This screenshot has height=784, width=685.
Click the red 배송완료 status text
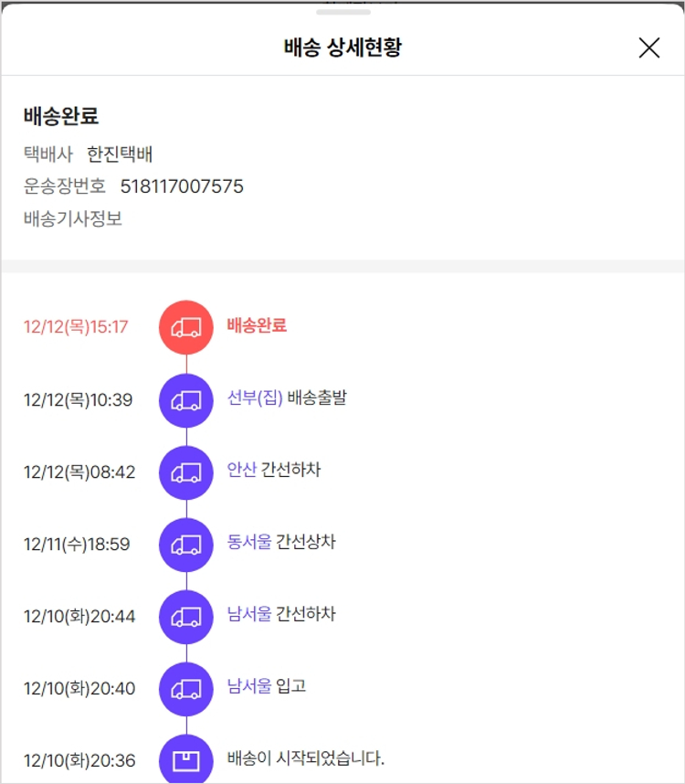(257, 325)
